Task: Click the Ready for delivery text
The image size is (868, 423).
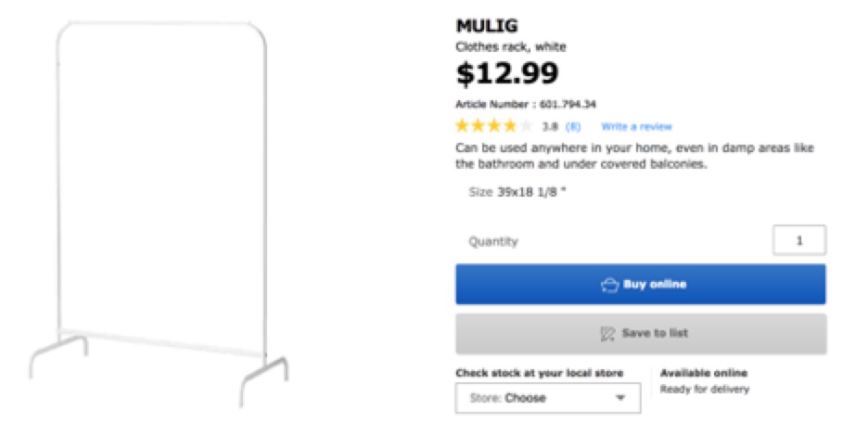Action: click(704, 390)
